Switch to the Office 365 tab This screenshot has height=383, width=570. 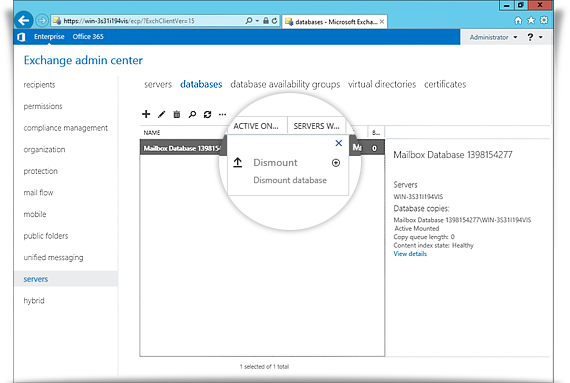(88, 37)
